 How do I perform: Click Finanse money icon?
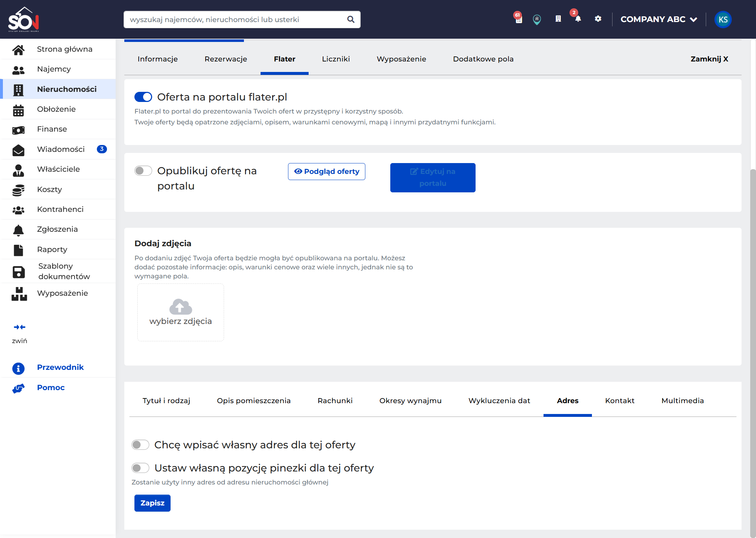click(18, 130)
